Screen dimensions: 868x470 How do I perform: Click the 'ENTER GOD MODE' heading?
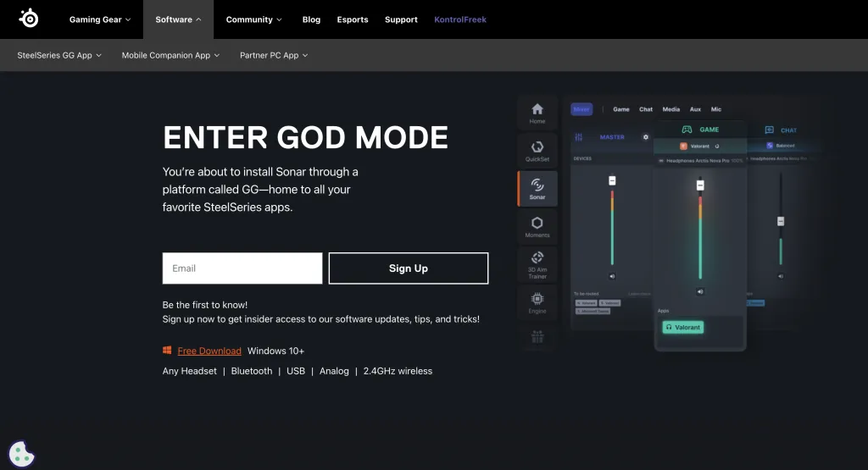[x=305, y=137]
